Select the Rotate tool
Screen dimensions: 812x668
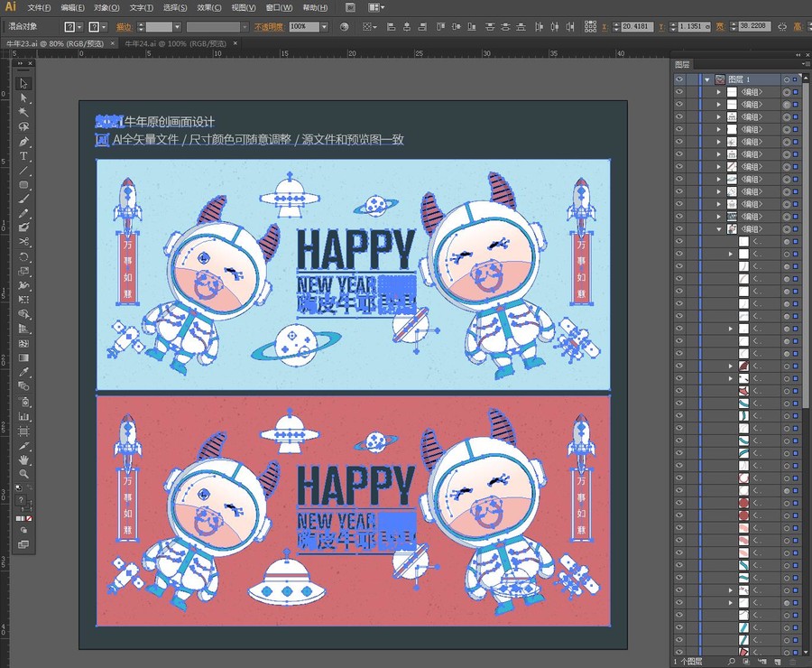click(23, 256)
